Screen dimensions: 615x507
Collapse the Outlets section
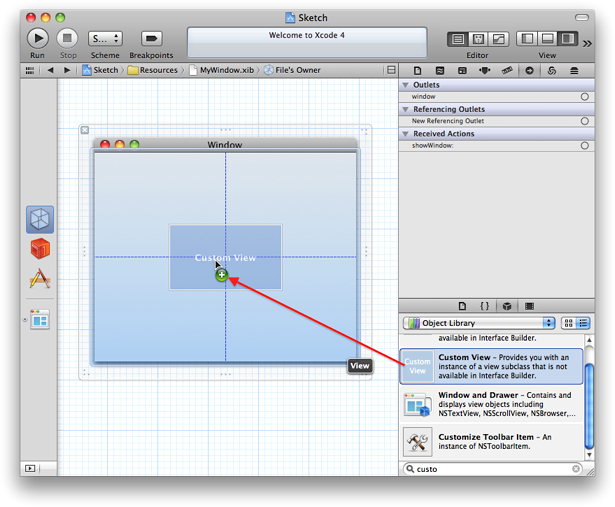pyautogui.click(x=406, y=85)
